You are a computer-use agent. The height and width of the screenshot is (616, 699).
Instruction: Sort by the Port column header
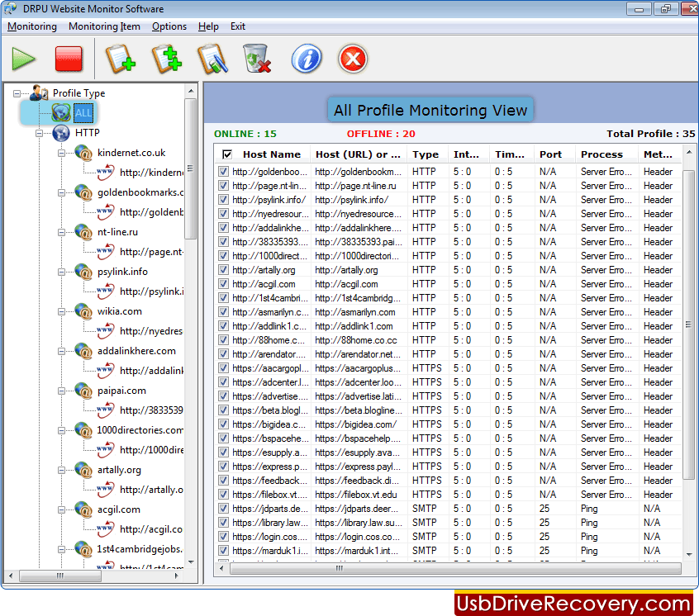(x=550, y=154)
